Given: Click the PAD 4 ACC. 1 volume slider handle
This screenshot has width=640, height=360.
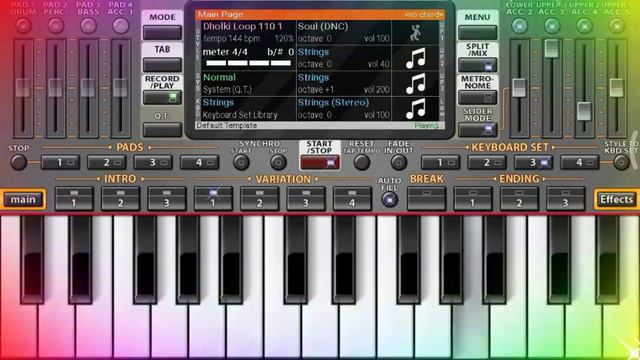Looking at the screenshot, I should (120, 88).
